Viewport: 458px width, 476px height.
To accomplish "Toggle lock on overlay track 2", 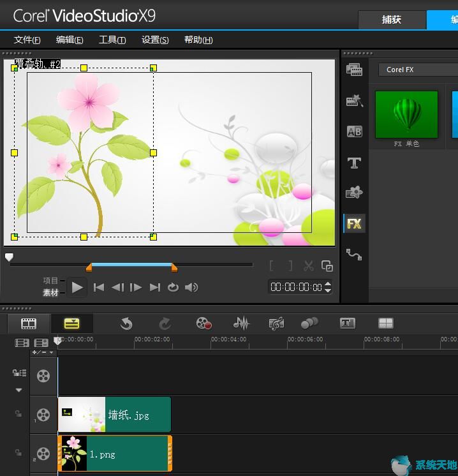I will [x=18, y=452].
